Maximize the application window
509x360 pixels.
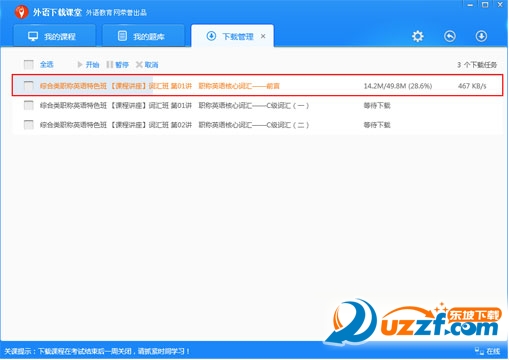[x=485, y=5]
